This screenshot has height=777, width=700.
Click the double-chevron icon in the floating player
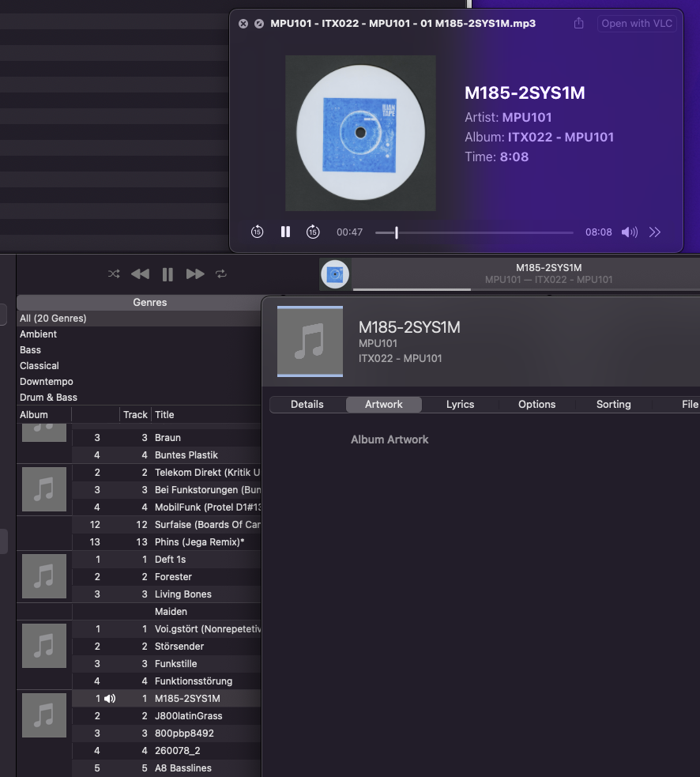[655, 232]
